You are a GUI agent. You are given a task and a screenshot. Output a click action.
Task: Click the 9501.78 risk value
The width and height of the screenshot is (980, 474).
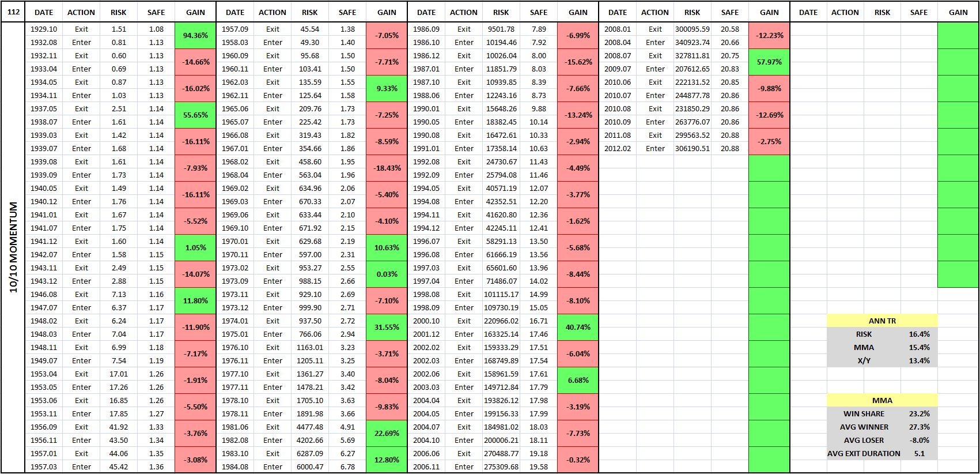coord(501,29)
